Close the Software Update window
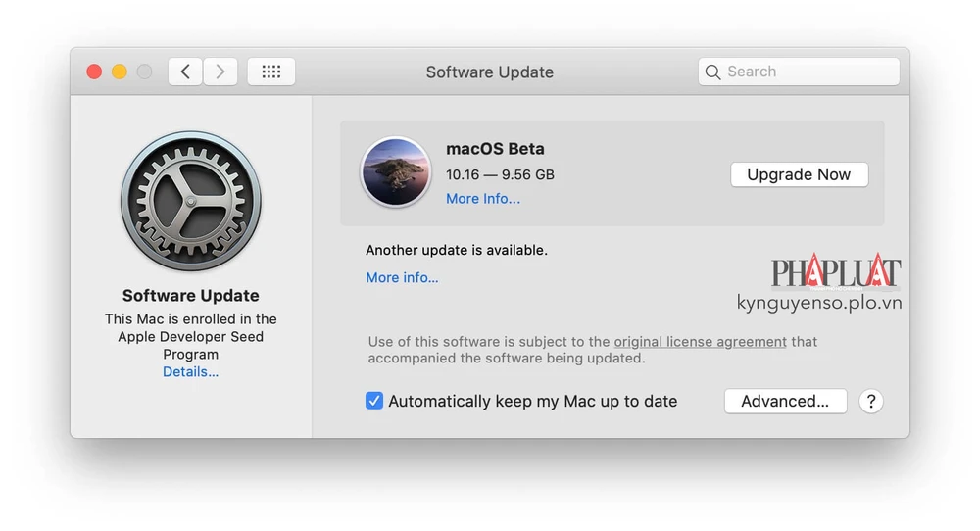 click(94, 72)
